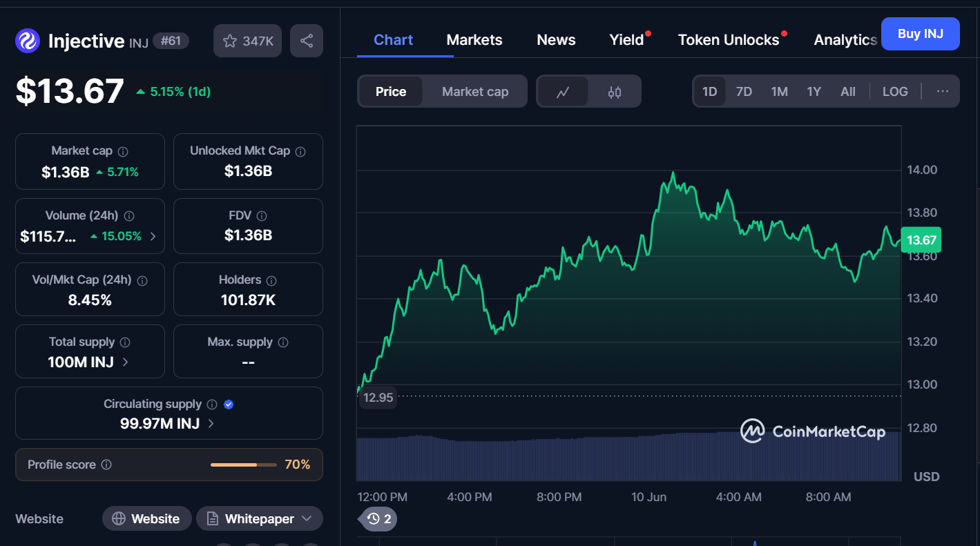Click the 101.87K holders value
The image size is (980, 546).
click(x=249, y=300)
